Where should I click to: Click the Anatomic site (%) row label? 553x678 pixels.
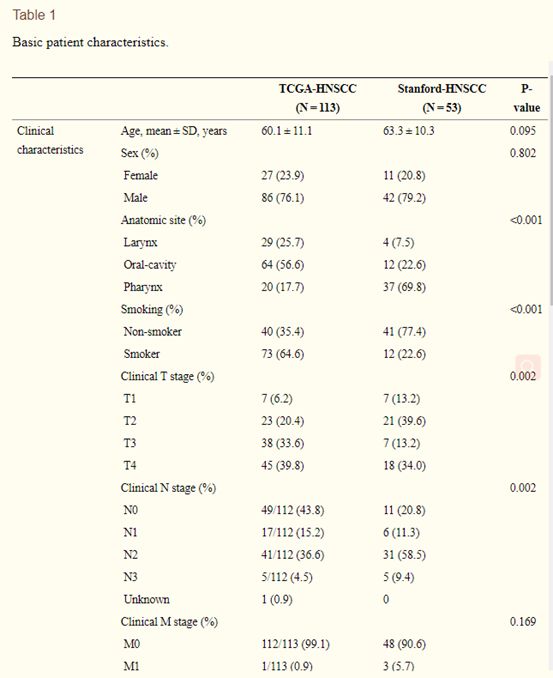click(x=163, y=220)
